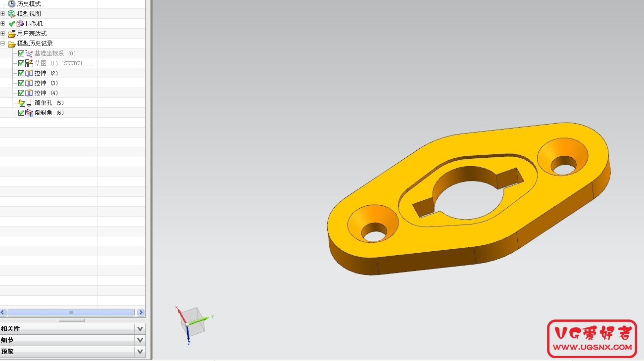Click the 拉伸 (4) extrude icon
The height and width of the screenshot is (361, 644).
[x=29, y=92]
